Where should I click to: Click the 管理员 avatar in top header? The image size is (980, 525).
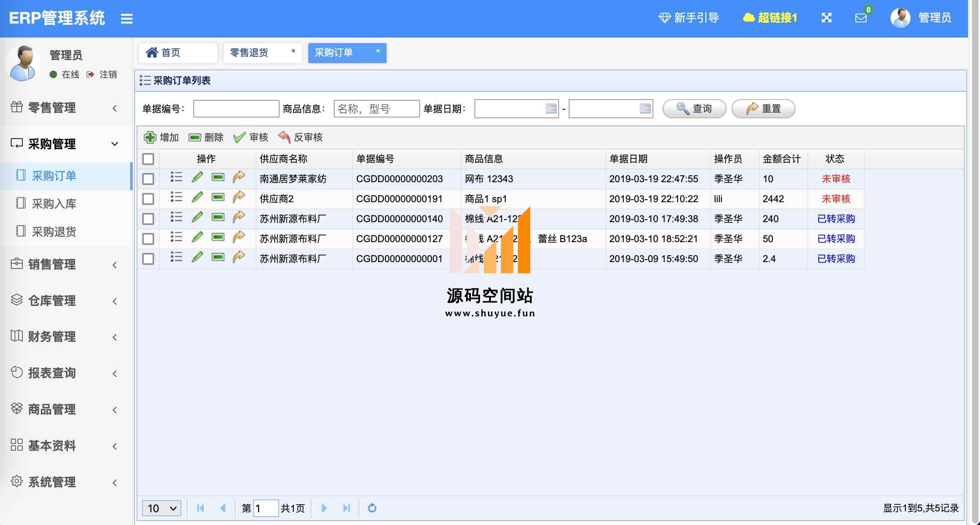[x=900, y=18]
